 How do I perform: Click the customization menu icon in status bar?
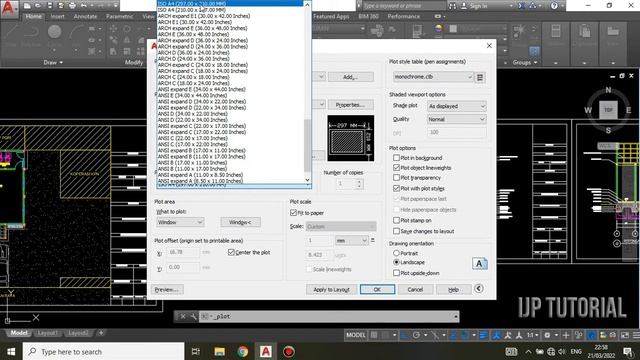pos(636,335)
